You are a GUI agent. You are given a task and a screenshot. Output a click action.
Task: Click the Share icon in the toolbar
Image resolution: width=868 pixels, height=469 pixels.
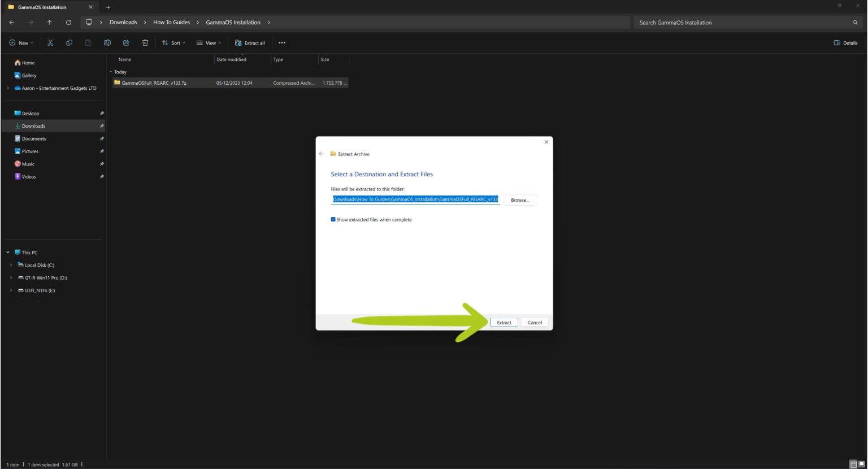(126, 42)
